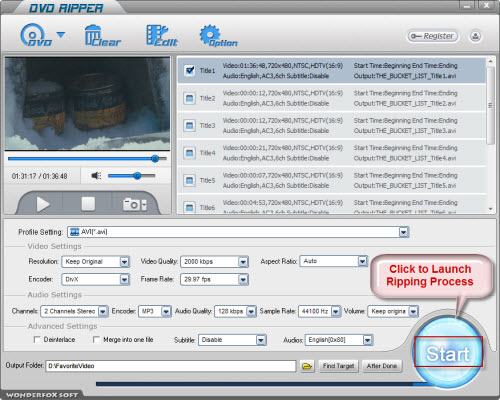Click the title list scrollbar thumb
The image size is (500, 400).
490,106
